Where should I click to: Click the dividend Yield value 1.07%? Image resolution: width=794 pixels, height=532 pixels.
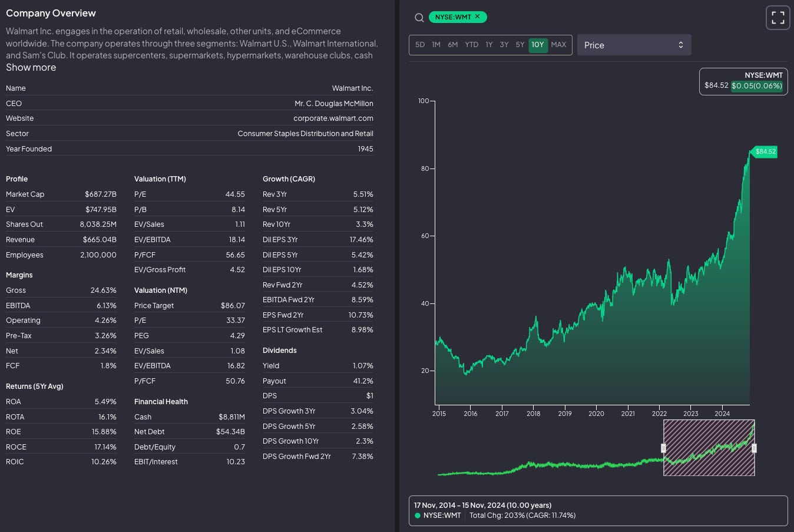tap(362, 366)
